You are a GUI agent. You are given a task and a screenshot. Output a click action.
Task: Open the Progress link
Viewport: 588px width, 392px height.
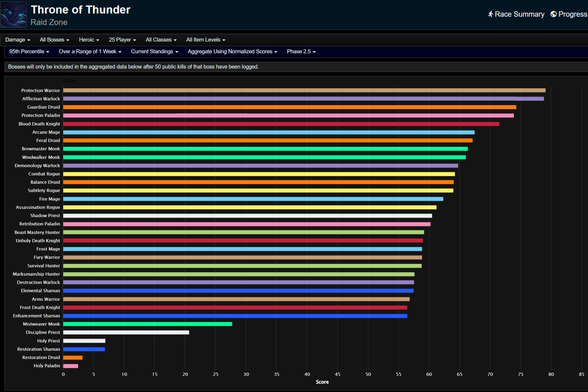pos(572,14)
